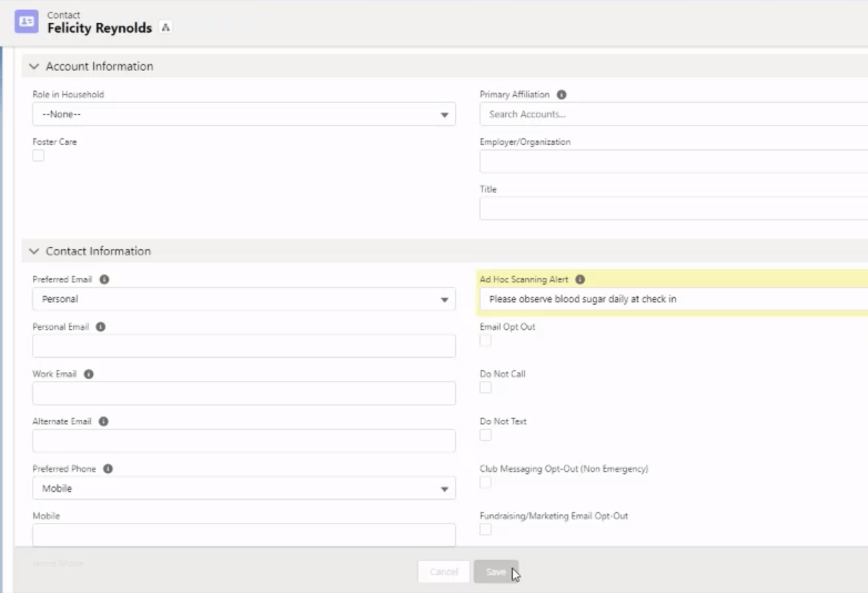Enable the Do Not Call checkbox
This screenshot has width=868, height=593.
pos(487,387)
